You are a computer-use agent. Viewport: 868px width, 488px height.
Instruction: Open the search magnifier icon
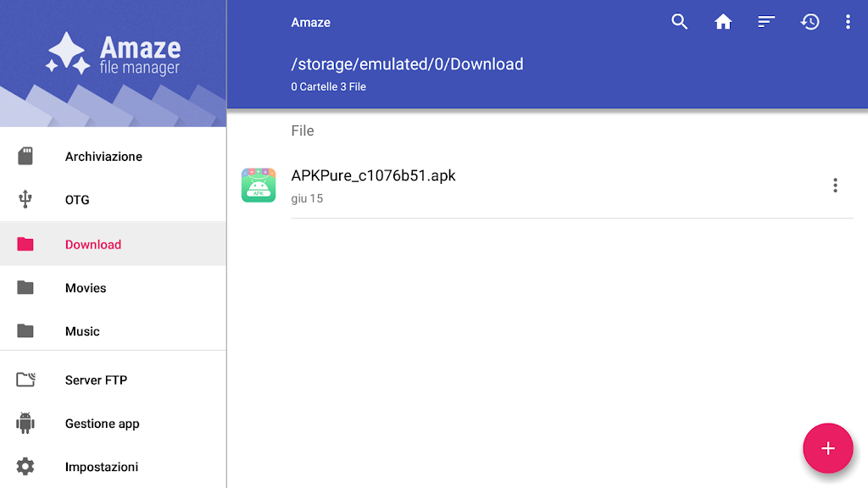coord(679,22)
